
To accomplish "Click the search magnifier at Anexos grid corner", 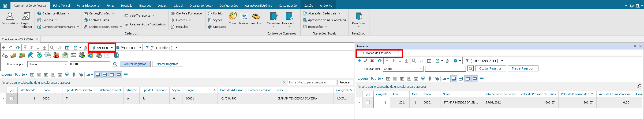I will coord(639,86).
